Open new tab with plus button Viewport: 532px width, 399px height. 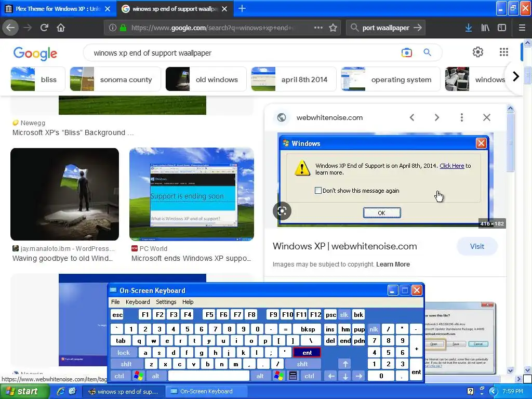click(x=242, y=8)
